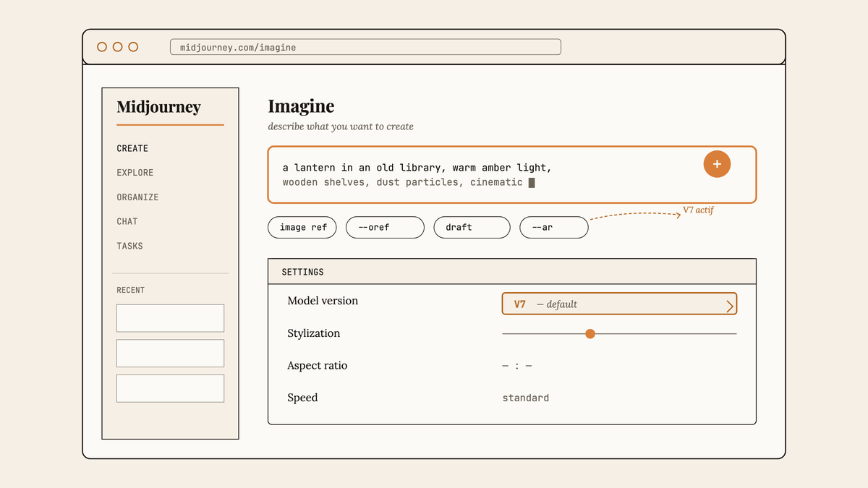The height and width of the screenshot is (488, 868).
Task: Click the "Aspect ratio" label
Action: click(318, 366)
